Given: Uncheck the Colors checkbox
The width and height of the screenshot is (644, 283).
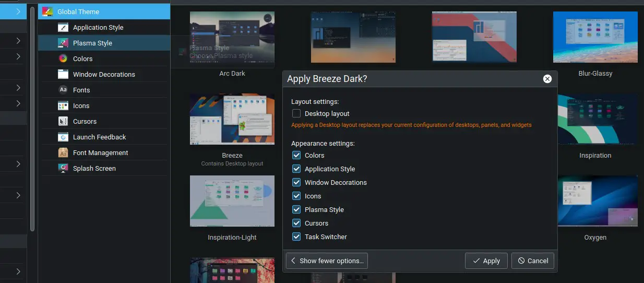Looking at the screenshot, I should pos(296,155).
